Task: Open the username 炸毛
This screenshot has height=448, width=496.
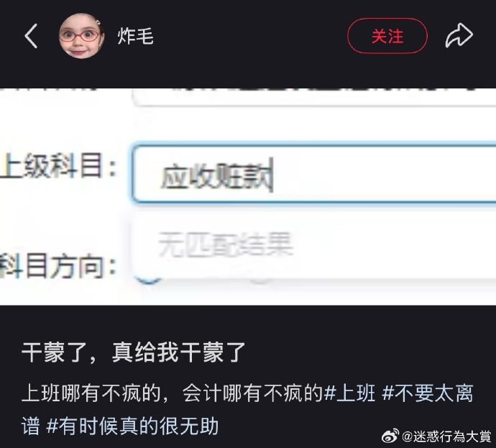Action: (x=135, y=36)
